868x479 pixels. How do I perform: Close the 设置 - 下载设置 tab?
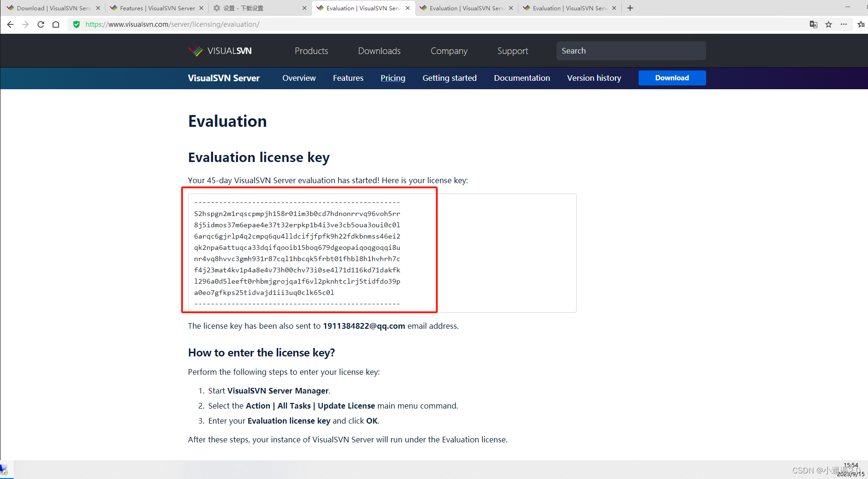305,8
